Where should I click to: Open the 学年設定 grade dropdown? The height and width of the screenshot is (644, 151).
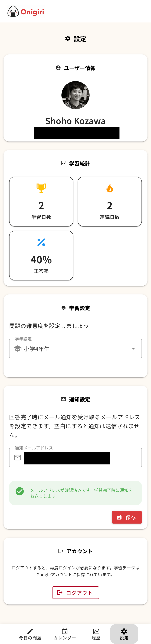click(x=75, y=348)
